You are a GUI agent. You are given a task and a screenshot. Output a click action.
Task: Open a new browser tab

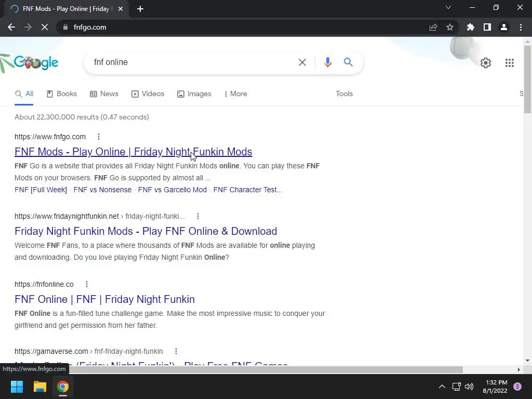140,9
